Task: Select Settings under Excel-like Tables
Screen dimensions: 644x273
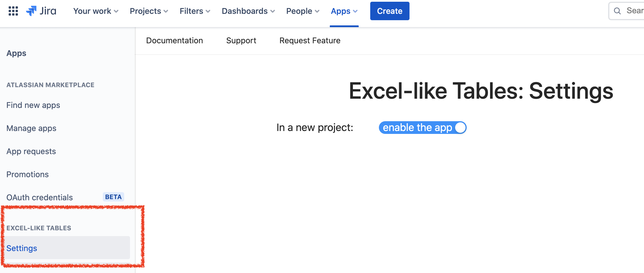Action: 22,248
